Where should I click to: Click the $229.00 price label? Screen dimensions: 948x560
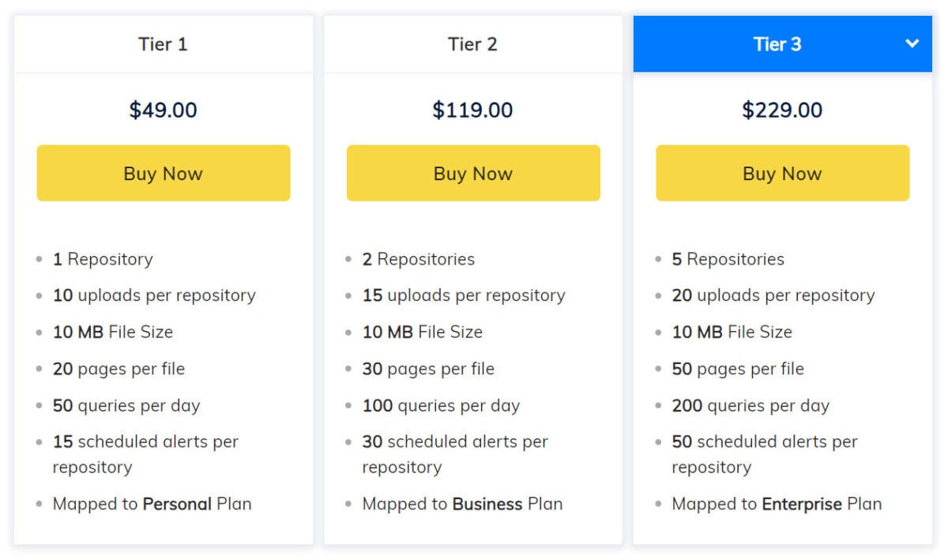(x=782, y=110)
